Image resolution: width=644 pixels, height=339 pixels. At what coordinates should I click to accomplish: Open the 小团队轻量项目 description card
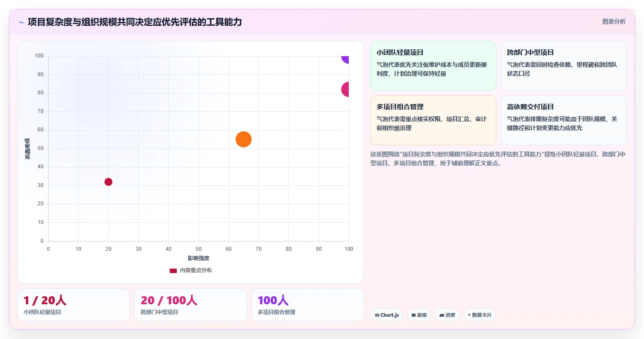point(433,66)
